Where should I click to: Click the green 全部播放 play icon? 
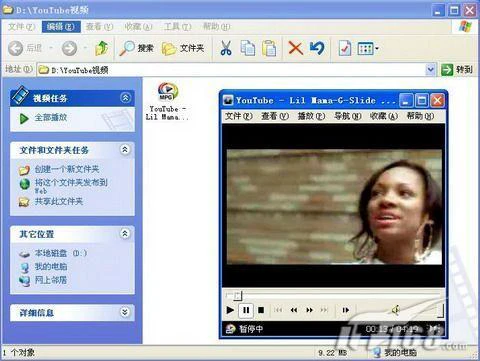point(24,118)
